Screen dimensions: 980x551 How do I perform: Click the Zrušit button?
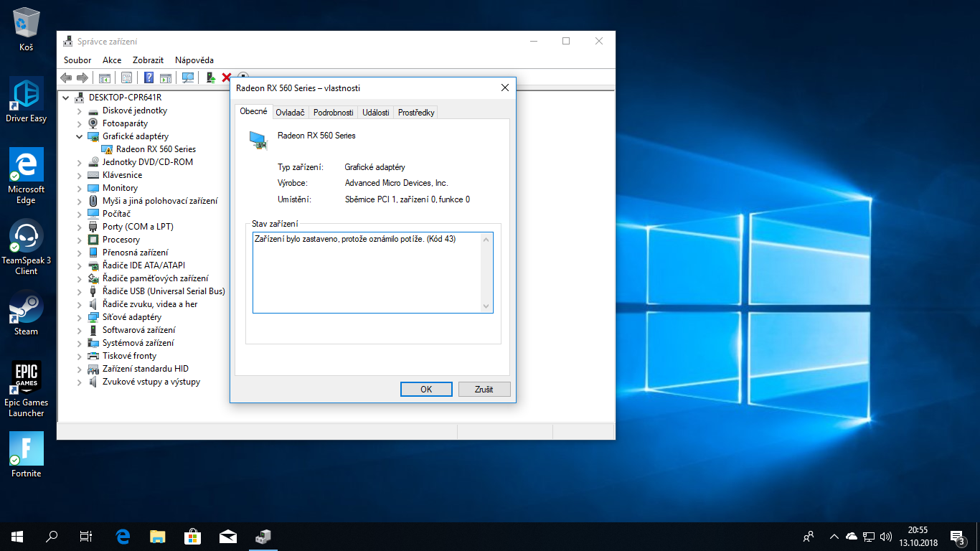click(484, 389)
